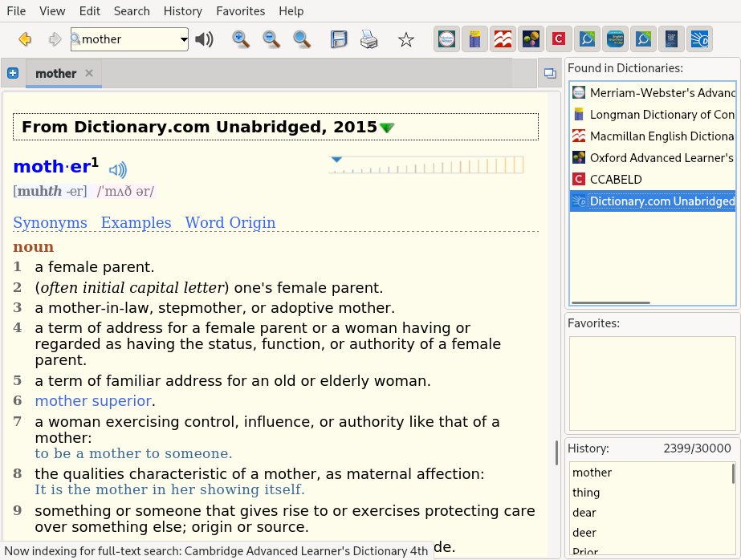Toggle Oxford Advanced Learner's toolbar icon
This screenshot has height=560, width=741.
coord(531,39)
